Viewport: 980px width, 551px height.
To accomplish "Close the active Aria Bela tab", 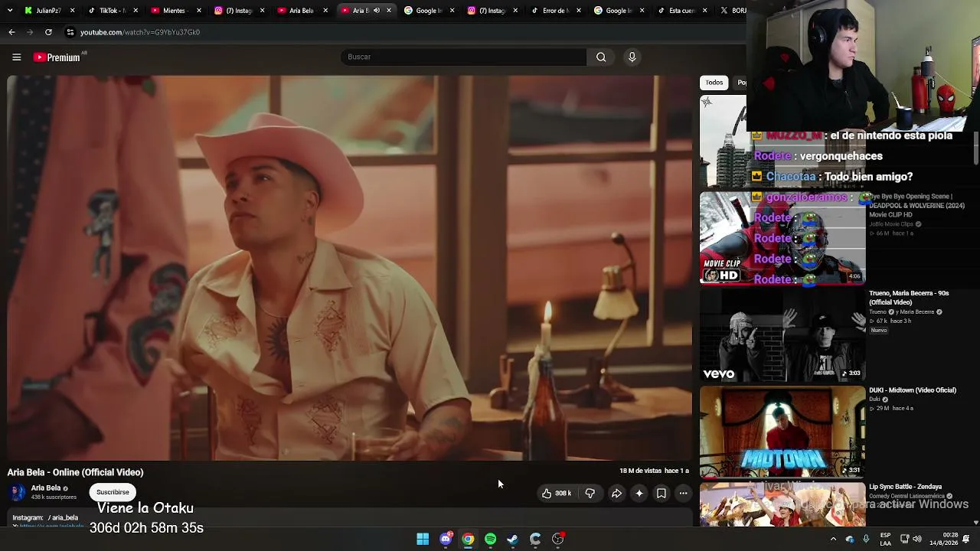I will coord(389,11).
